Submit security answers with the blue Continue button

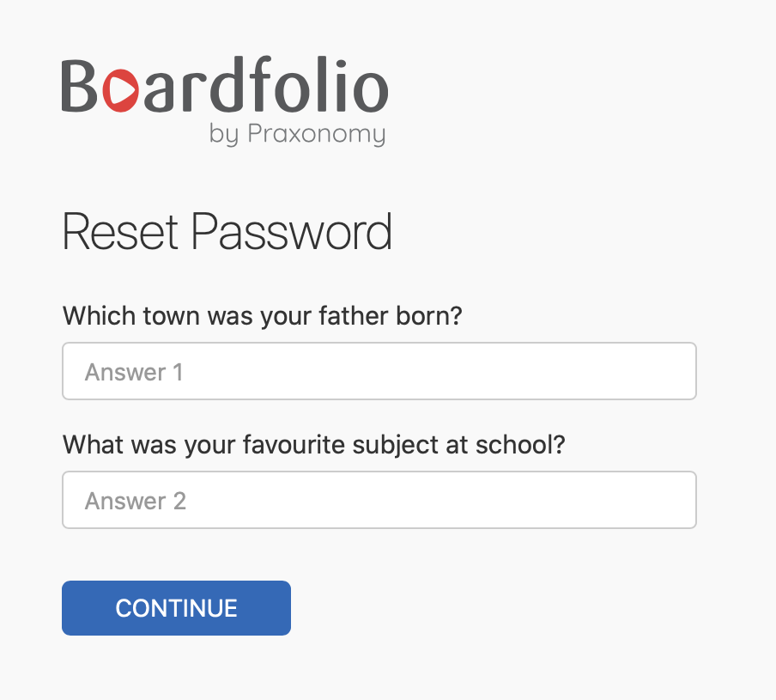(176, 608)
